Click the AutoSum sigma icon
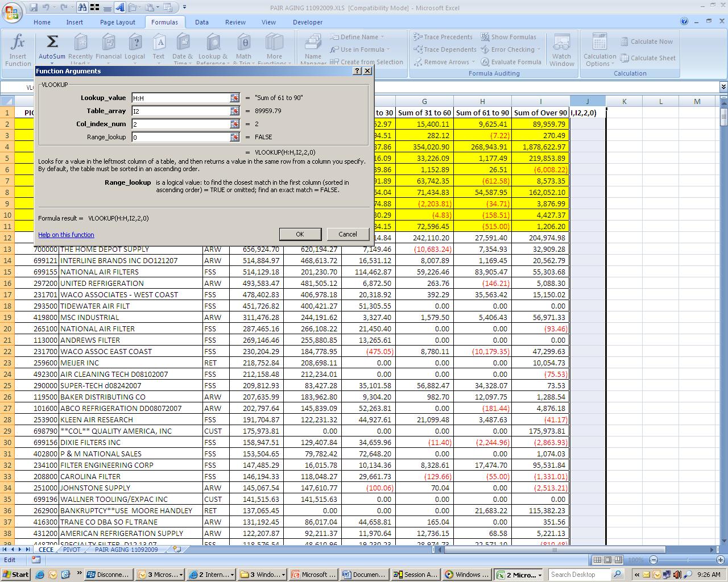728x582 pixels. (x=52, y=43)
